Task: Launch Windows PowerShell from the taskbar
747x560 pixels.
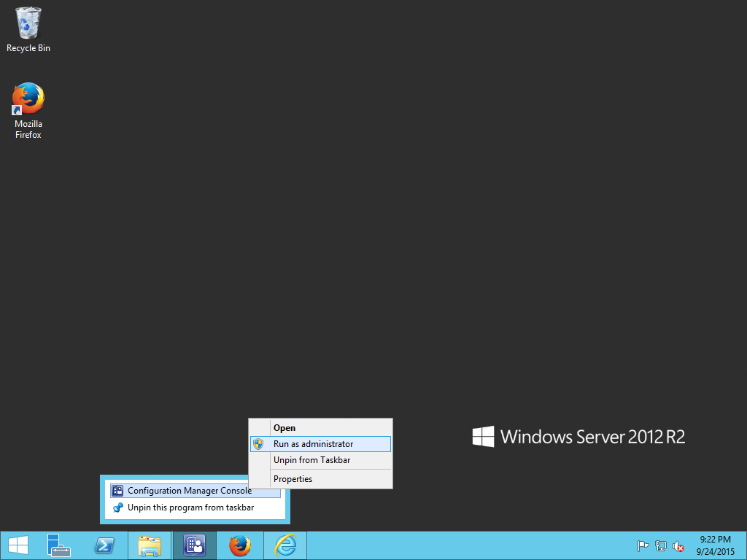Action: coord(104,545)
